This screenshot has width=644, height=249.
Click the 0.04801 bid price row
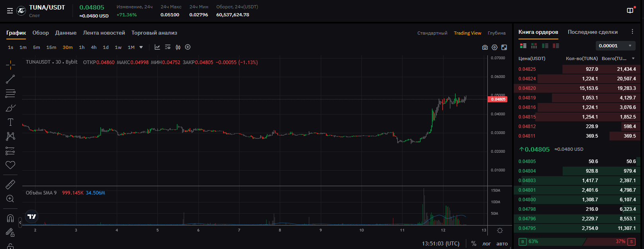pos(577,190)
